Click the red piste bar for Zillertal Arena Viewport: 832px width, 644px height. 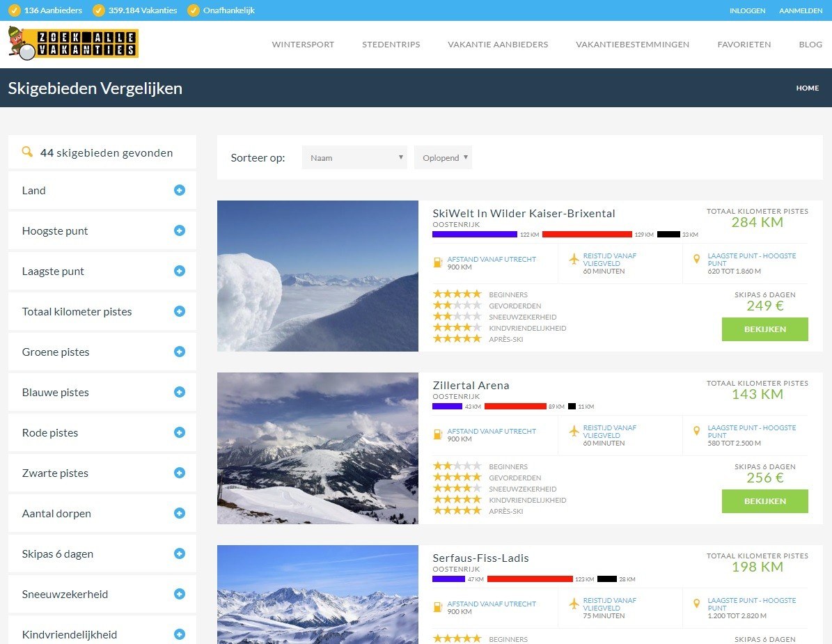point(515,406)
